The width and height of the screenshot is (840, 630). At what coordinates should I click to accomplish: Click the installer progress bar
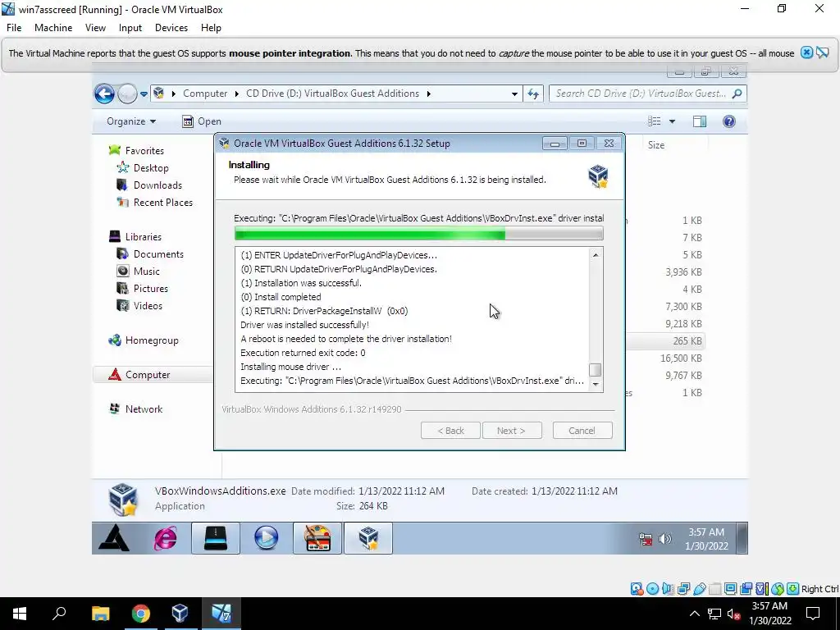(418, 234)
